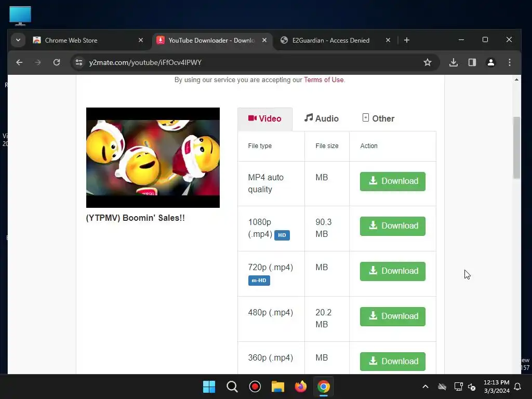Show hidden system tray icons
This screenshot has height=399, width=532.
(x=425, y=387)
